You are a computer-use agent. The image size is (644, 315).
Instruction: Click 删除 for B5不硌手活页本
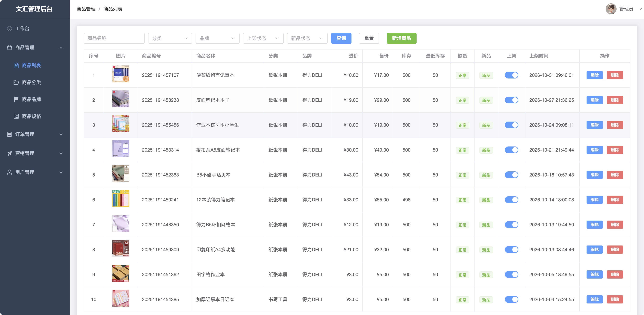click(615, 175)
